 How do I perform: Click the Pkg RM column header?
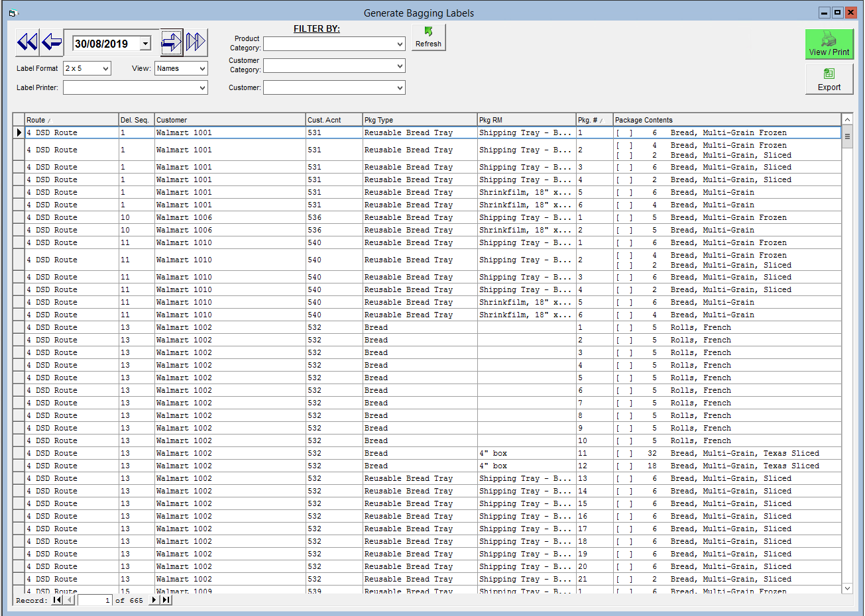tap(527, 120)
